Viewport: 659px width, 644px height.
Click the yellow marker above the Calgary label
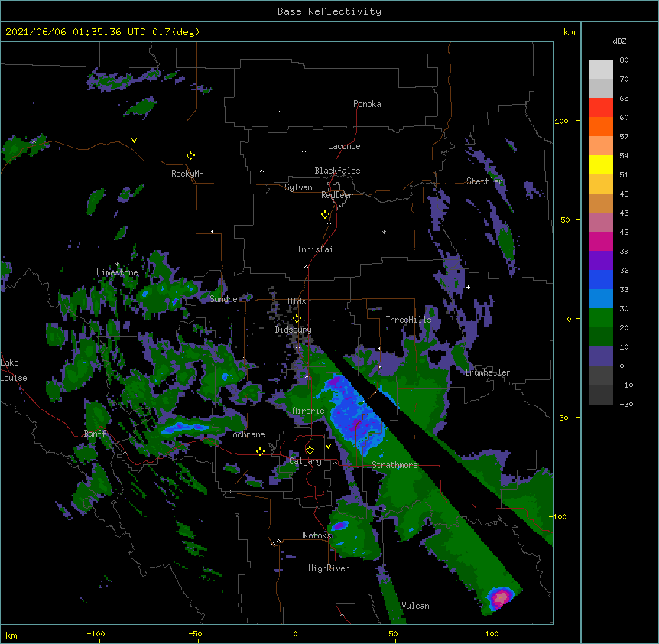point(310,450)
